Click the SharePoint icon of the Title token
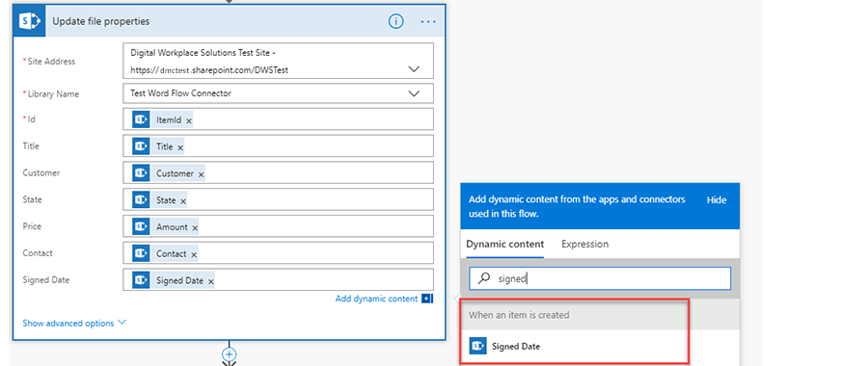The height and width of the screenshot is (366, 868). pos(141,146)
